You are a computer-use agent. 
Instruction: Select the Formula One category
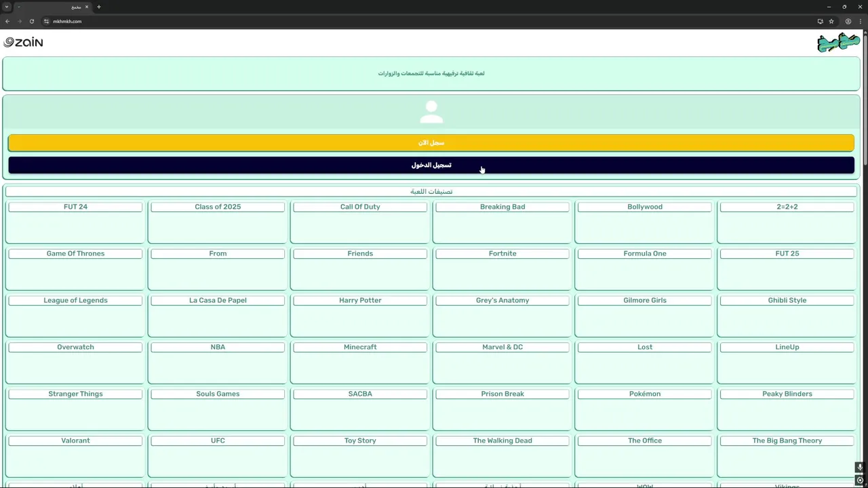point(645,268)
